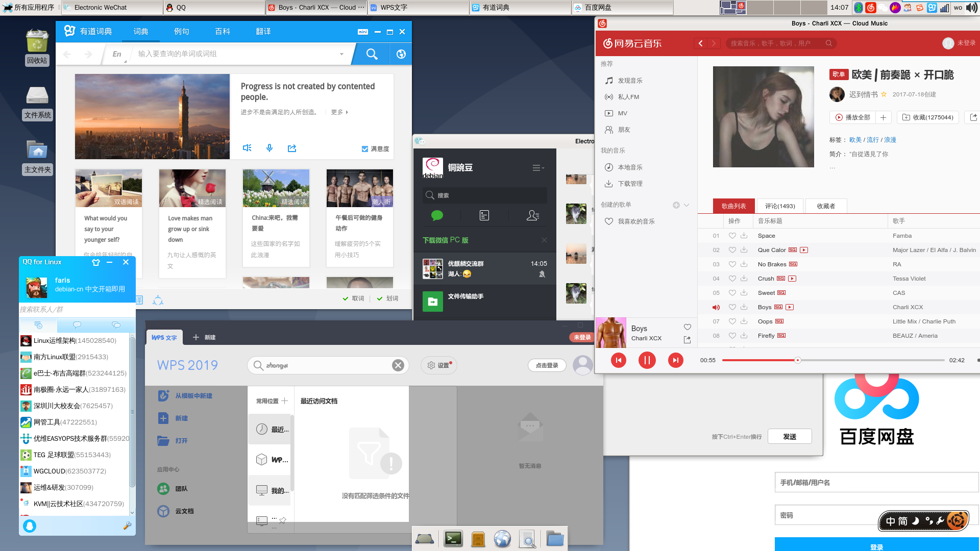This screenshot has height=551, width=980.
Task: Open the language selector dropdown En
Action: 118,54
